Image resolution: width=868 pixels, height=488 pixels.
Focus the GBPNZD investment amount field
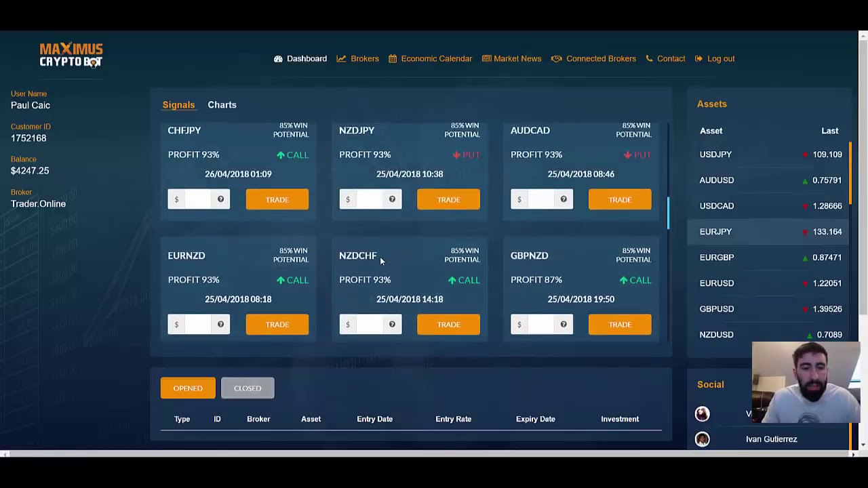[x=540, y=325]
